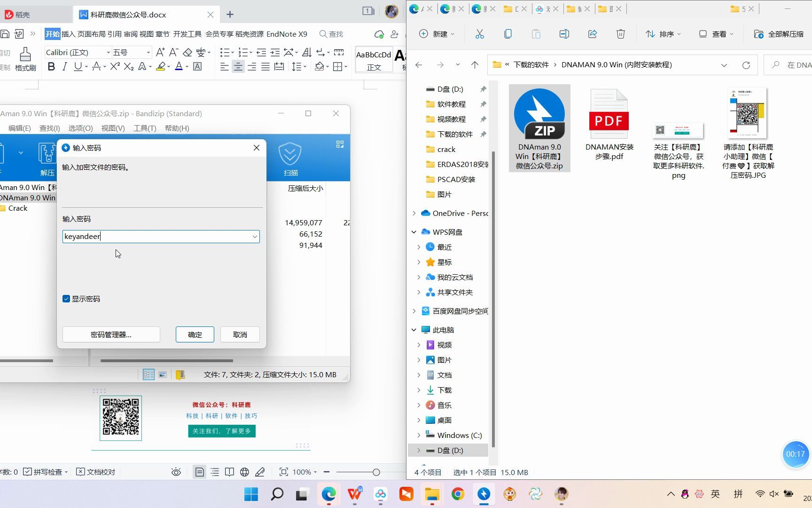Viewport: 812px width, 508px height.
Task: Click the Share icon in Explorer toolbar
Action: pyautogui.click(x=592, y=34)
